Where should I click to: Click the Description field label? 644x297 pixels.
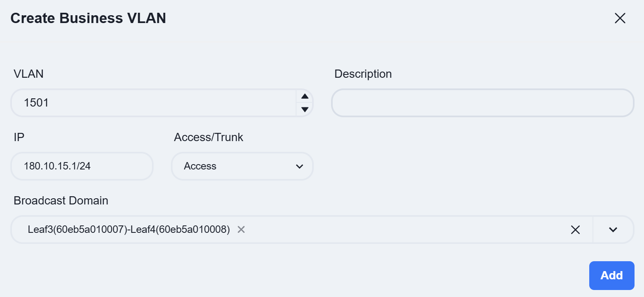(x=363, y=74)
